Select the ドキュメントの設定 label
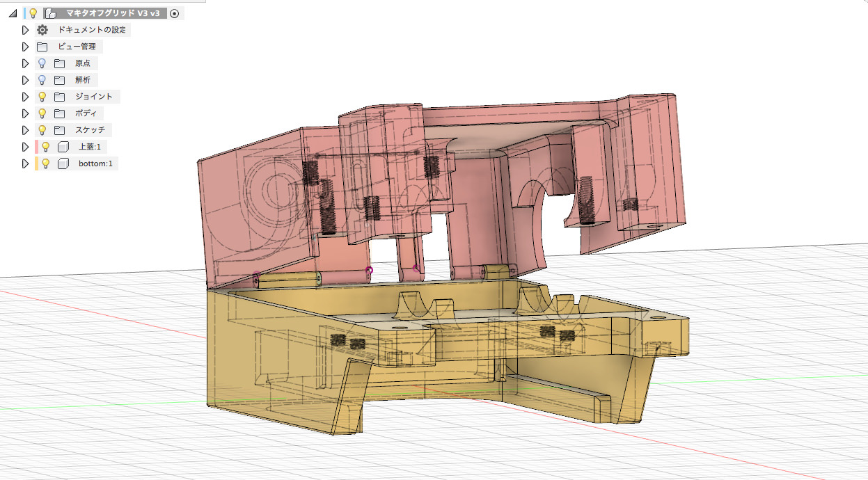 click(92, 30)
